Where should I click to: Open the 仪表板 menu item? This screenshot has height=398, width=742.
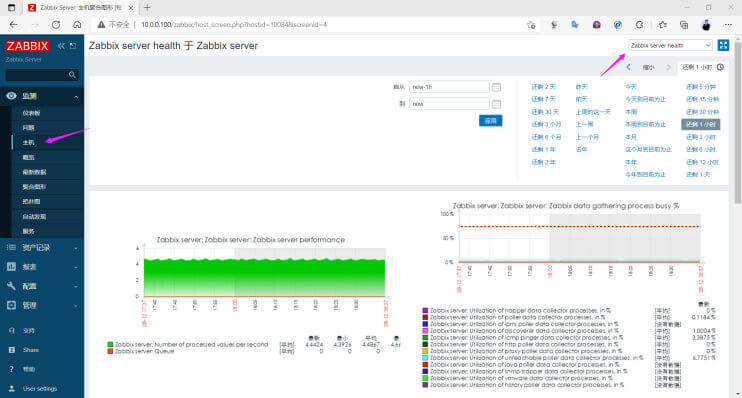[x=31, y=113]
